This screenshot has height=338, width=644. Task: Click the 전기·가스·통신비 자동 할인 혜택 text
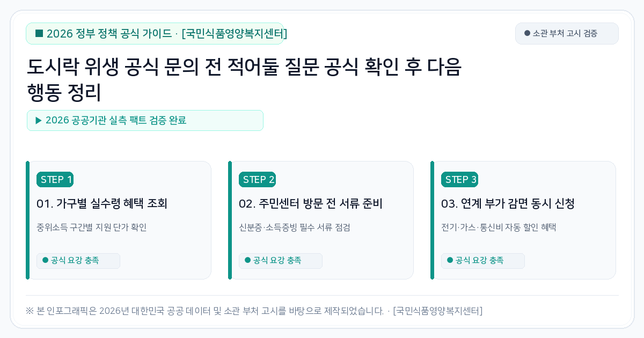click(x=499, y=227)
